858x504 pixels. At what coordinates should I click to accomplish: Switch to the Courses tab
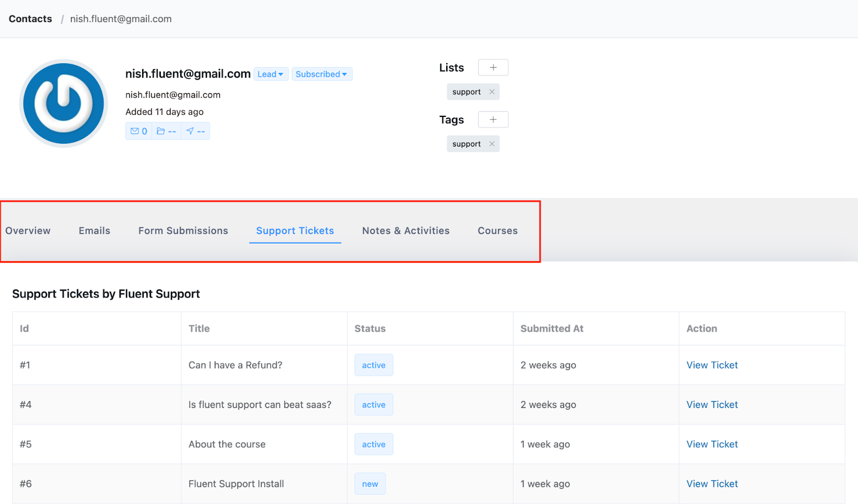click(x=498, y=231)
